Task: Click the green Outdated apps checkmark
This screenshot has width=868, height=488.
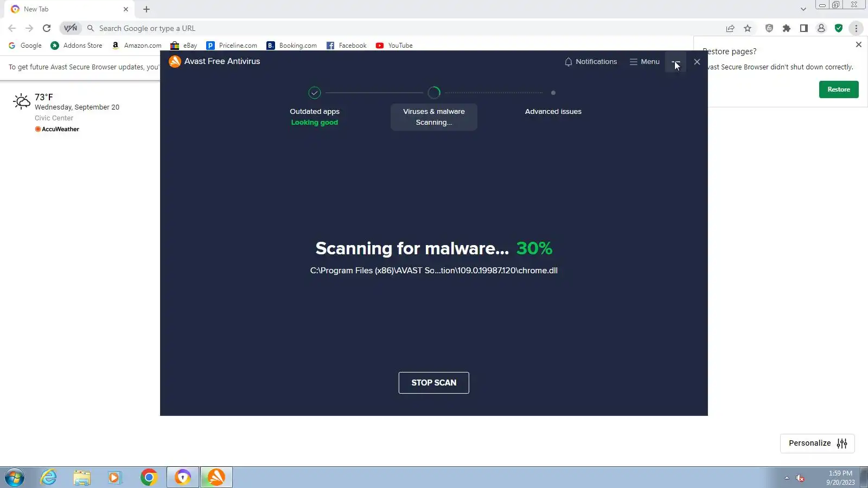Action: click(315, 93)
